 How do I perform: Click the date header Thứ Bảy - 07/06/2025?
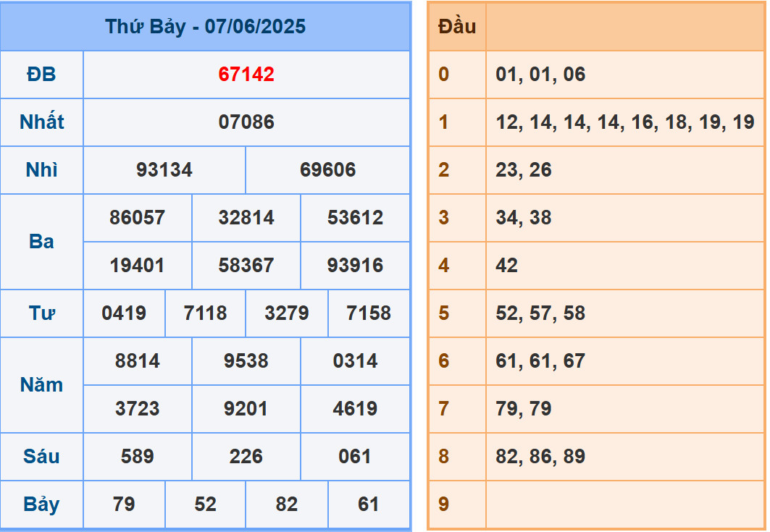click(205, 27)
